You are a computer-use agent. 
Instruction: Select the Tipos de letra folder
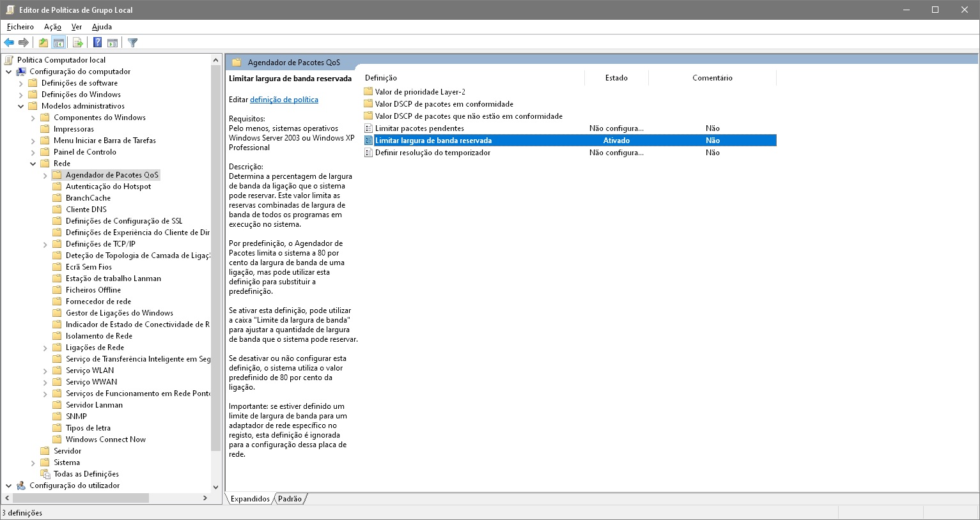tap(88, 428)
